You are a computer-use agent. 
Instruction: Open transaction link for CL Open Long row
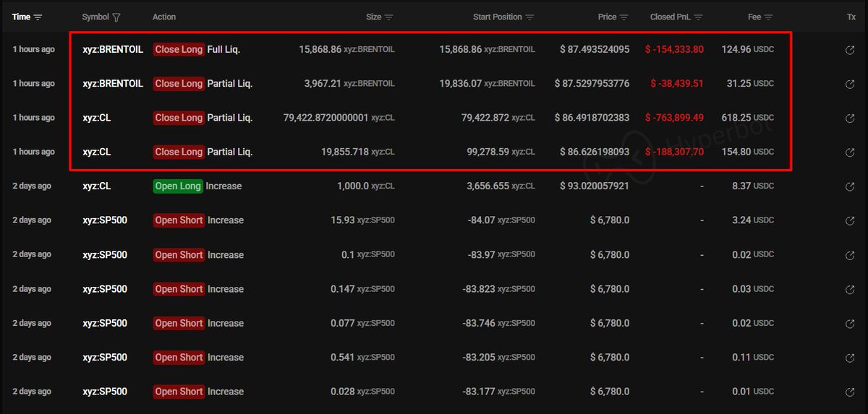pyautogui.click(x=851, y=186)
